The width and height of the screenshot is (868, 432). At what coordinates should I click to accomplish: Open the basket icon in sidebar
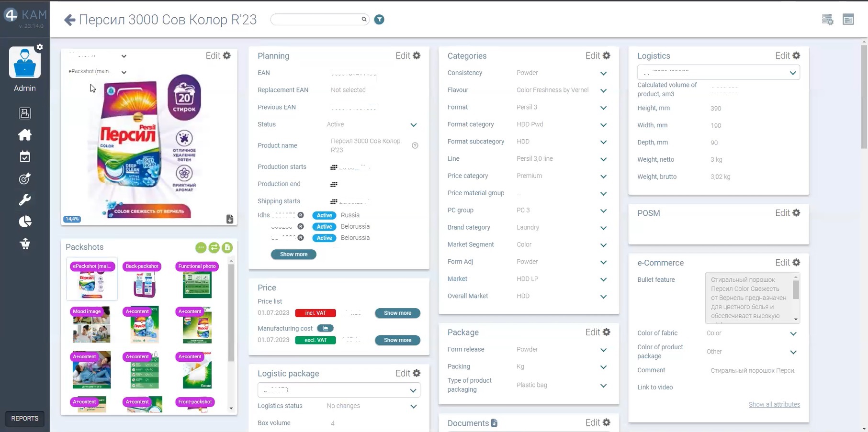(x=25, y=244)
